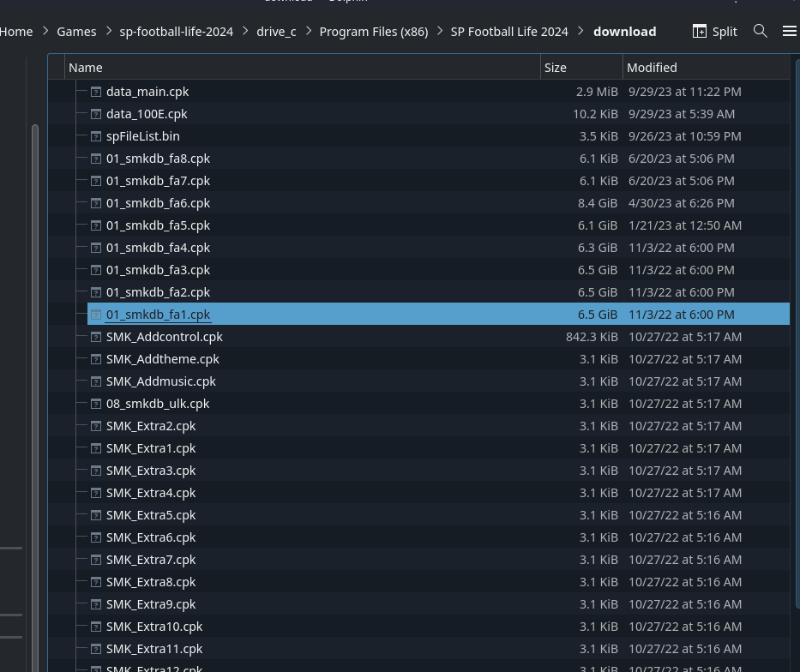
Task: Click the Split view button
Action: point(715,32)
